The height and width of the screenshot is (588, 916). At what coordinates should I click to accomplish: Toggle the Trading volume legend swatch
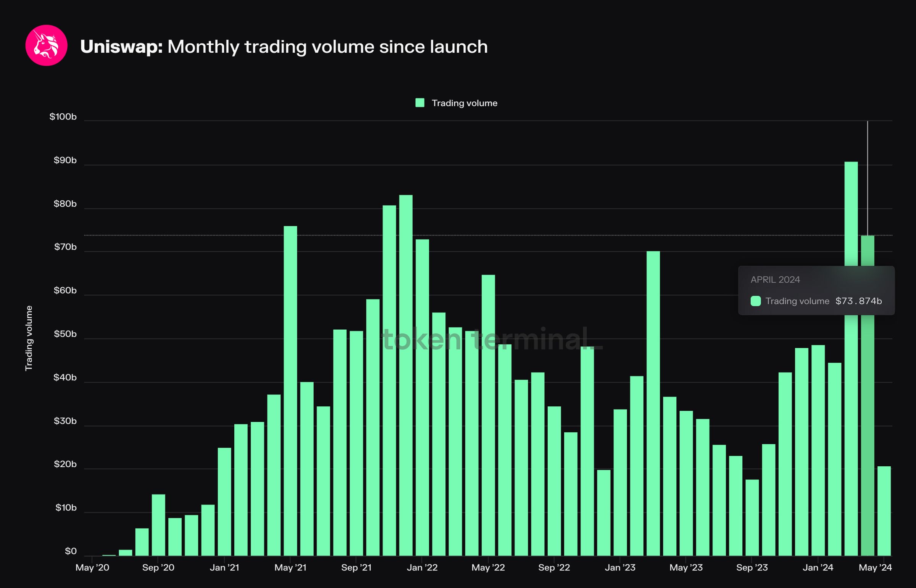(419, 103)
